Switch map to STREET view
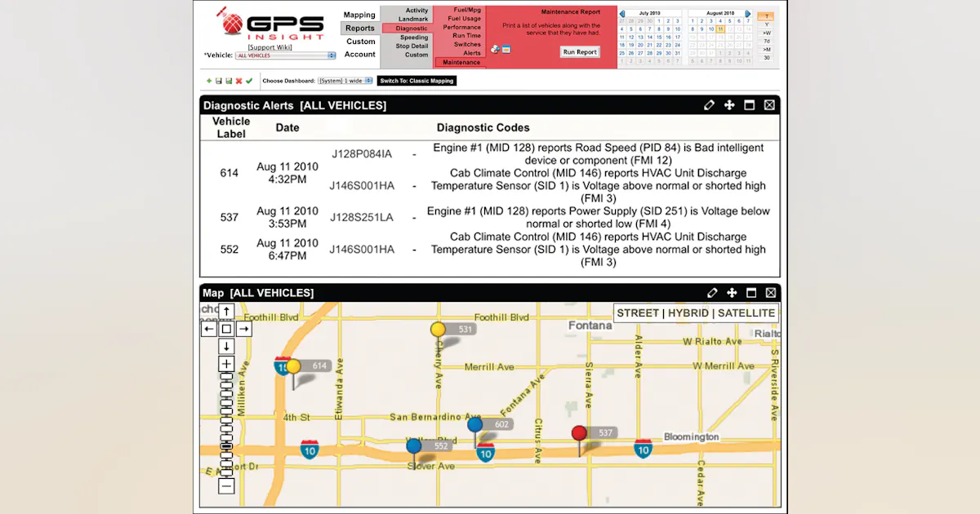The height and width of the screenshot is (514, 980). [x=637, y=313]
